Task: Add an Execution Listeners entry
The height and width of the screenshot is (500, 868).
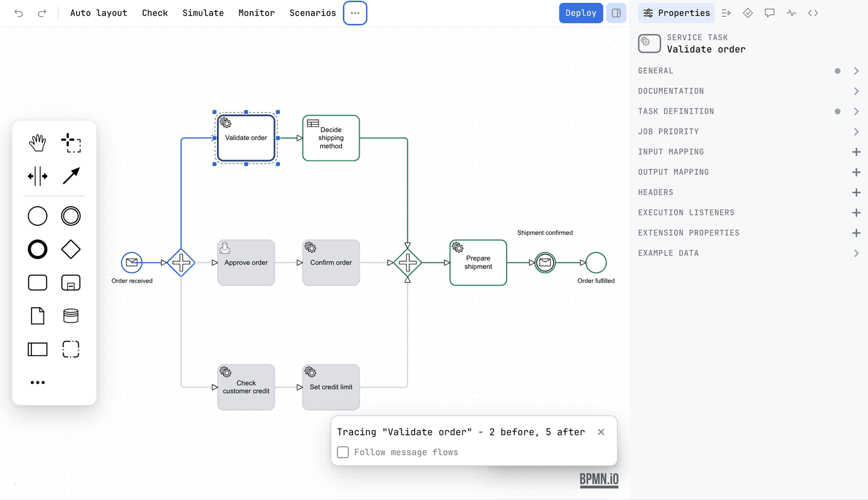Action: (856, 213)
